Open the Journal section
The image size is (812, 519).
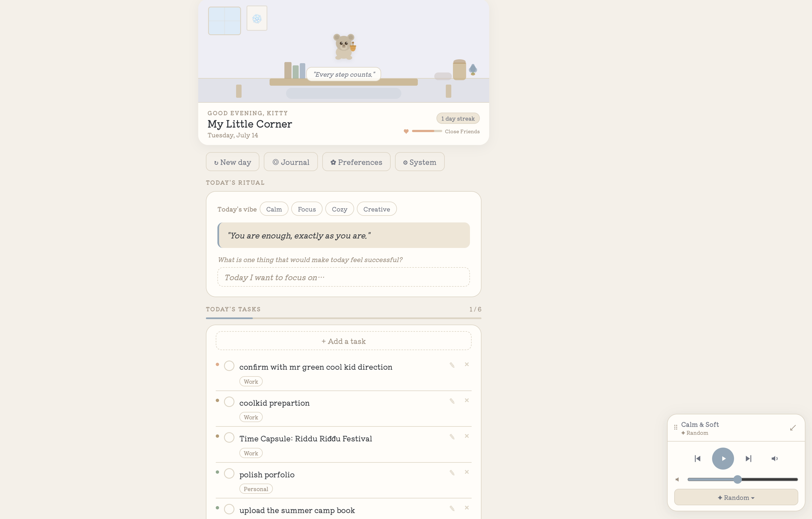pyautogui.click(x=291, y=162)
